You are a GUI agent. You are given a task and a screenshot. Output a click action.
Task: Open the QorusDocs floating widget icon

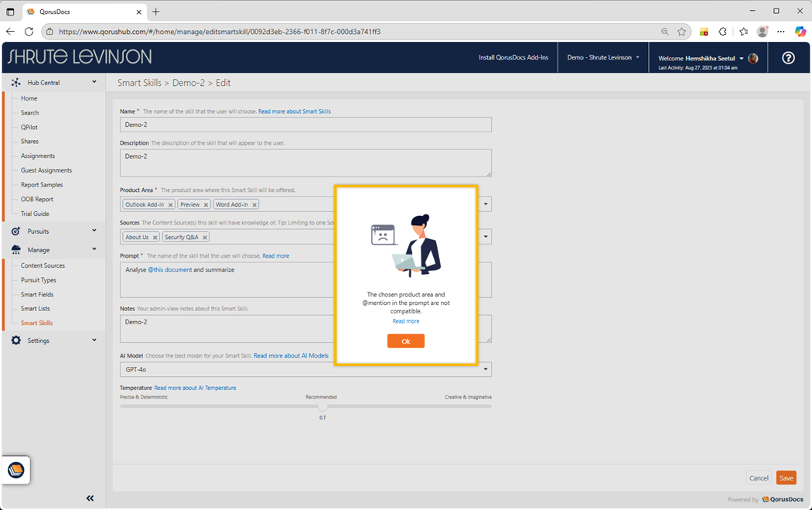16,470
